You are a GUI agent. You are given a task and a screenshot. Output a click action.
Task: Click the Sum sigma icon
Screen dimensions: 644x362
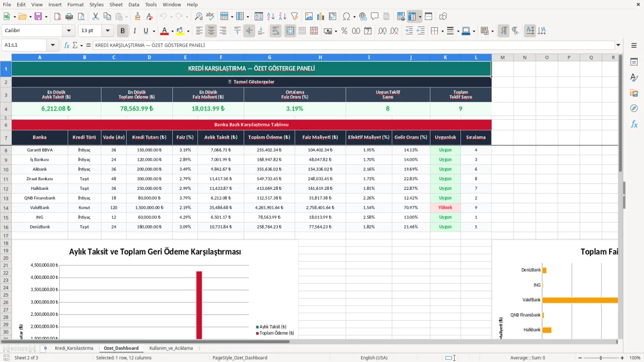click(75, 45)
